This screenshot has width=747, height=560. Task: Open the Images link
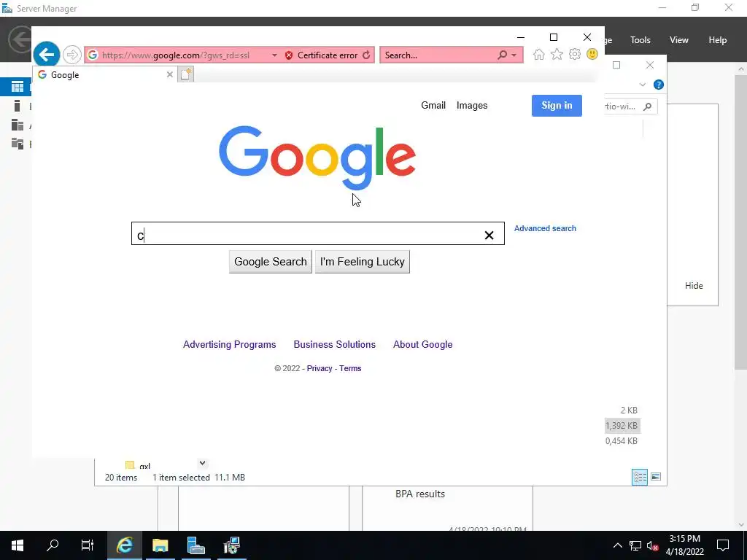472,105
